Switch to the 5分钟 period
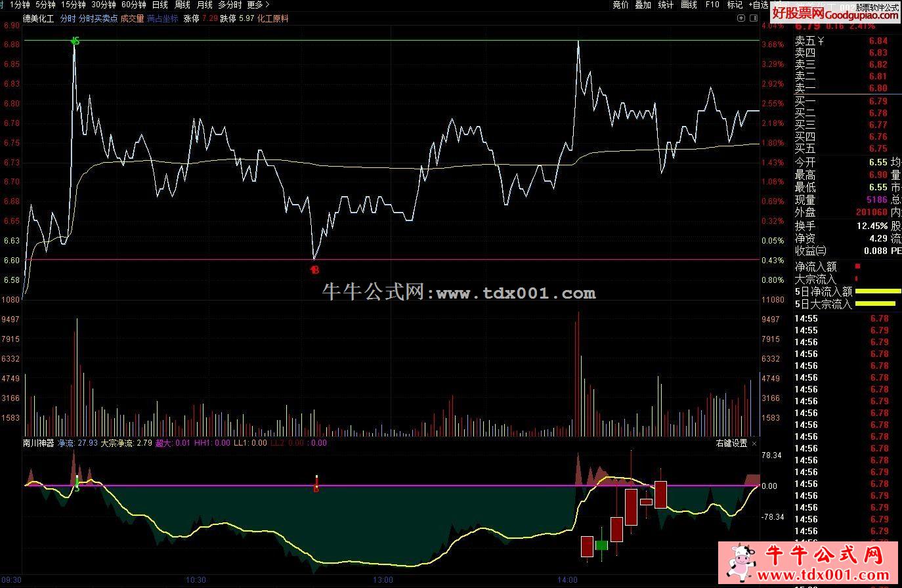The image size is (902, 588). point(45,5)
